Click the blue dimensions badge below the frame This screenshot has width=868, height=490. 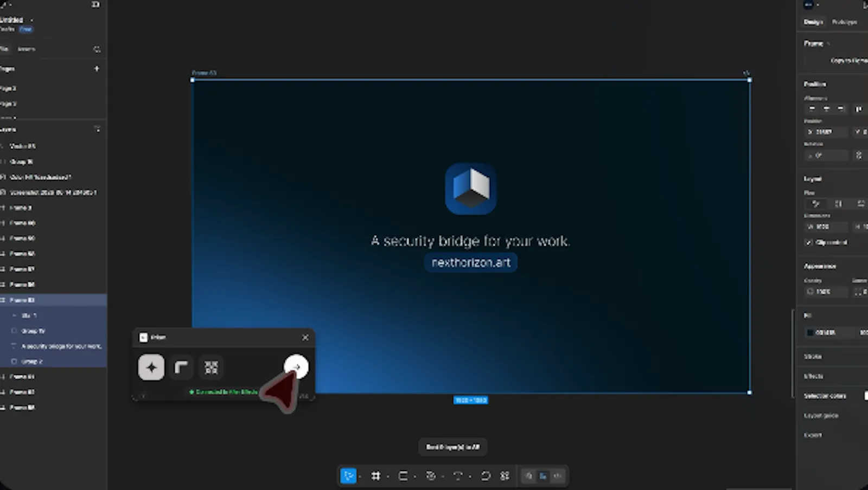pyautogui.click(x=470, y=400)
